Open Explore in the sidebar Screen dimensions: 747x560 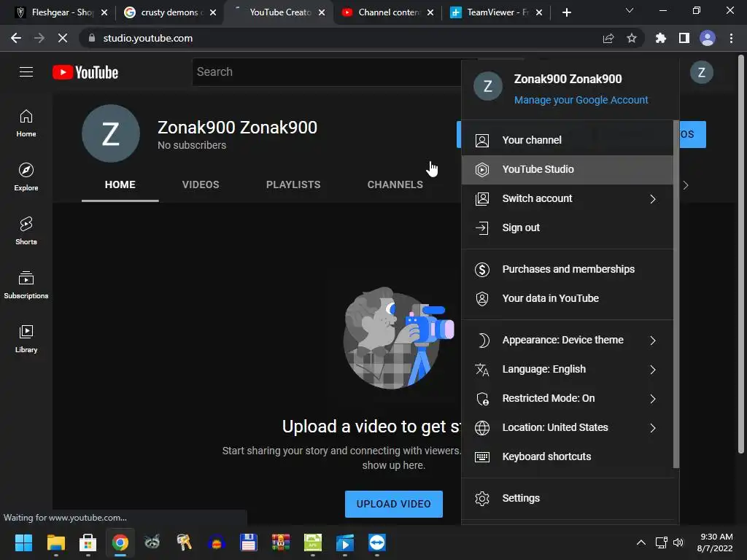[26, 177]
